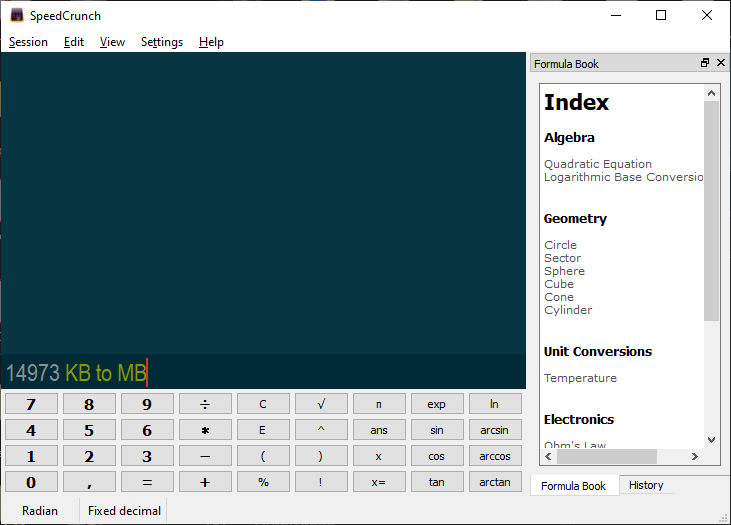The image size is (731, 525).
Task: Float the Formula Book panel
Action: tap(705, 62)
